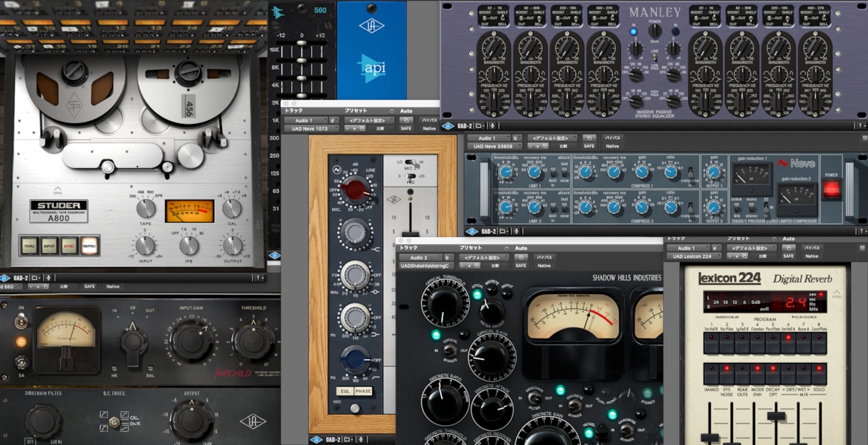Open folder menu in Massive Passive UAD-2 toolbar
Image resolution: width=868 pixels, height=445 pixels.
click(x=479, y=126)
